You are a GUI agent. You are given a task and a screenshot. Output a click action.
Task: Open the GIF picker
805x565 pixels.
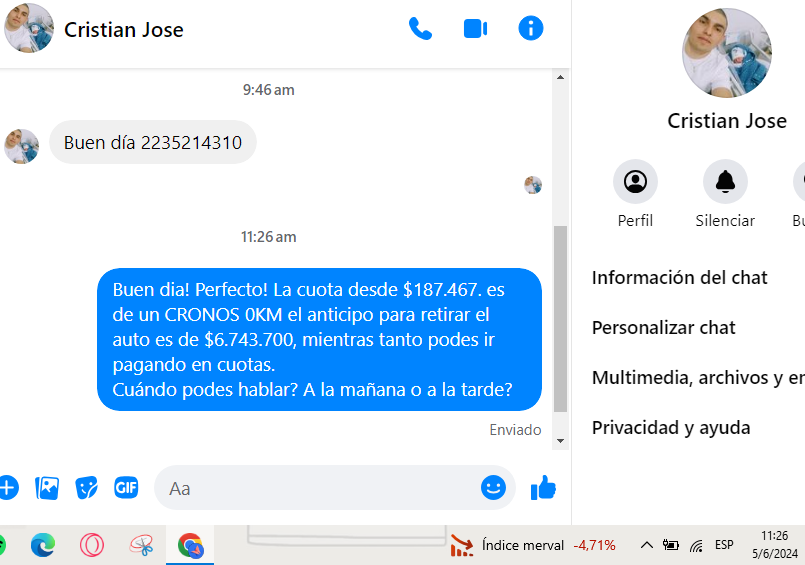126,487
